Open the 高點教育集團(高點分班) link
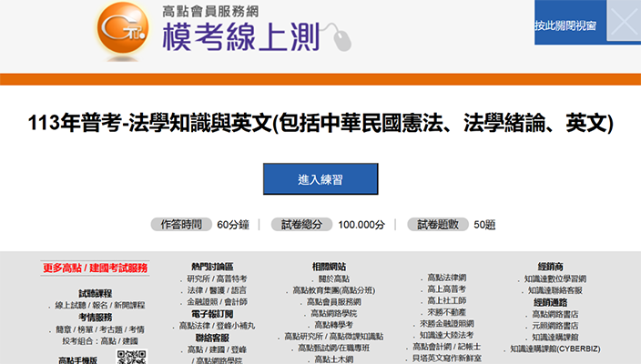Screen dimensions: 641x364 tap(333, 290)
